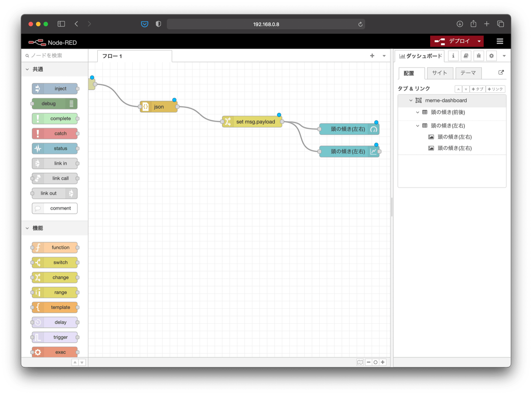Screen dimensions: 532x395
Task: Select the complete node in palette
Action: pyautogui.click(x=55, y=119)
